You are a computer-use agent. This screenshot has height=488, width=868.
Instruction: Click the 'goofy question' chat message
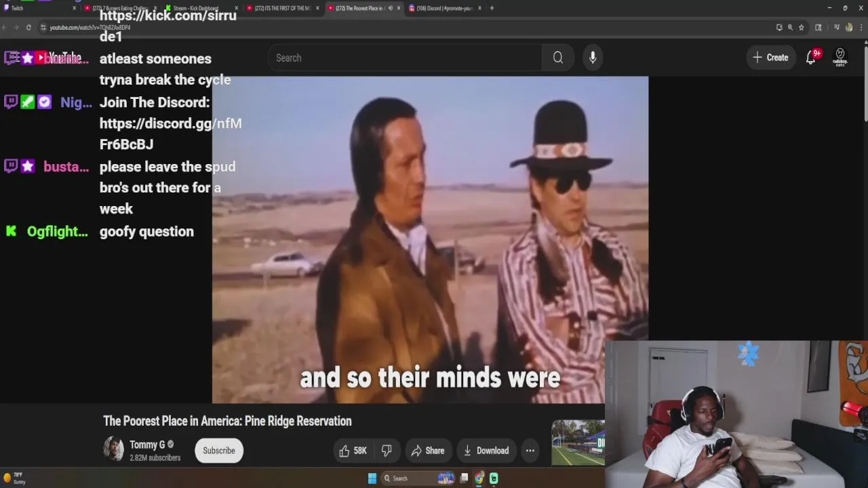pos(146,232)
